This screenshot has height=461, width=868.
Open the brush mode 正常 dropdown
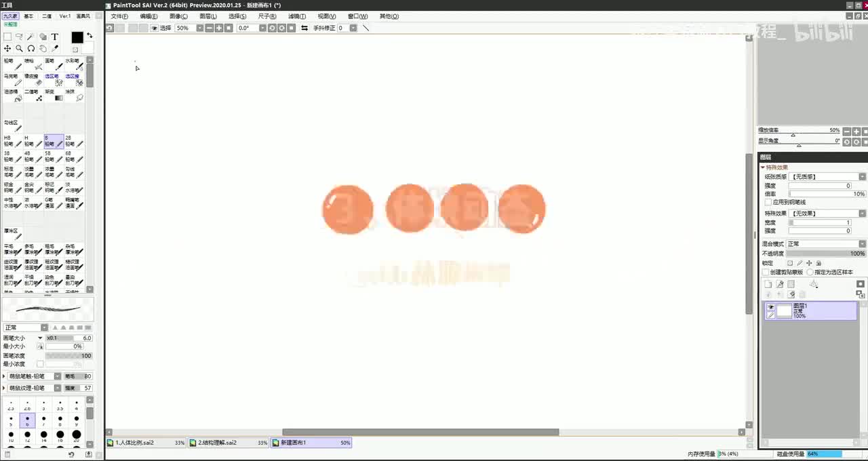tap(44, 327)
